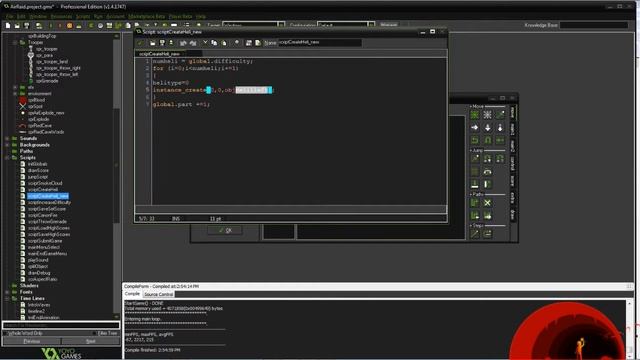This screenshot has height=360, width=640.
Task: Select sprGrenade sprite in resource tree
Action: [x=47, y=81]
